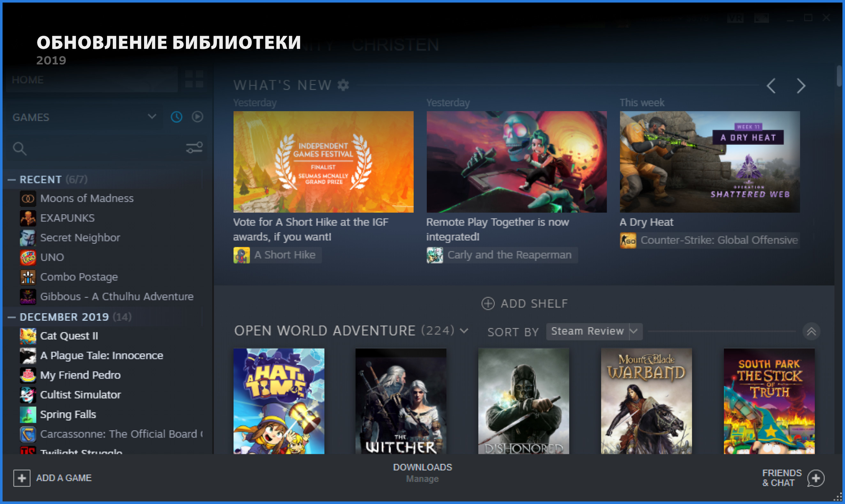
Task: Select HOME from the sidebar menu
Action: click(28, 80)
